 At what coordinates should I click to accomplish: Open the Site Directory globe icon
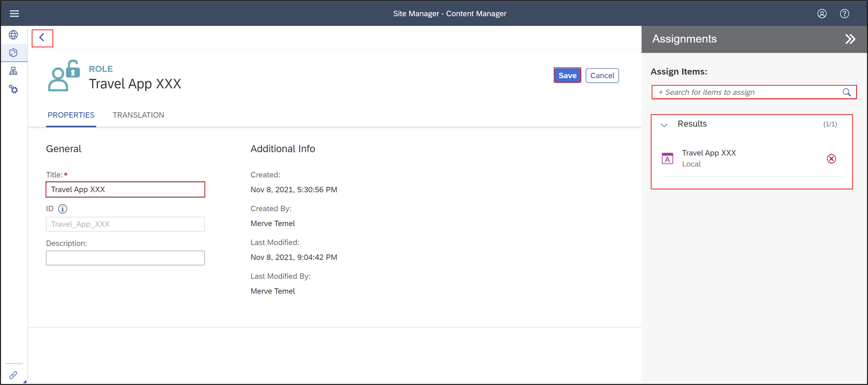click(13, 35)
